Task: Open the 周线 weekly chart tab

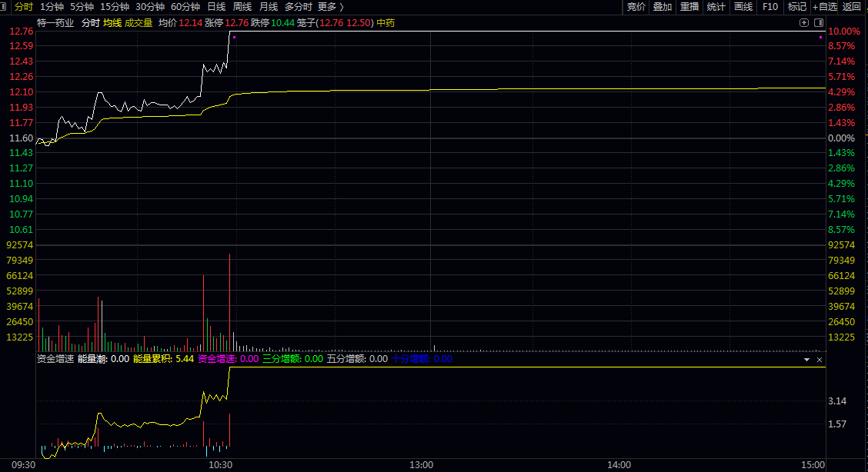Action: (x=242, y=7)
